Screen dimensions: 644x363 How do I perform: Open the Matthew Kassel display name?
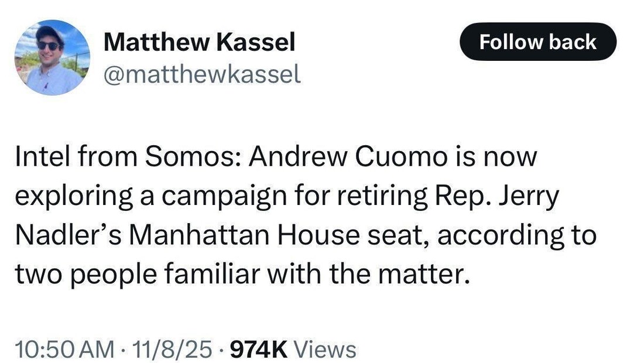point(199,43)
